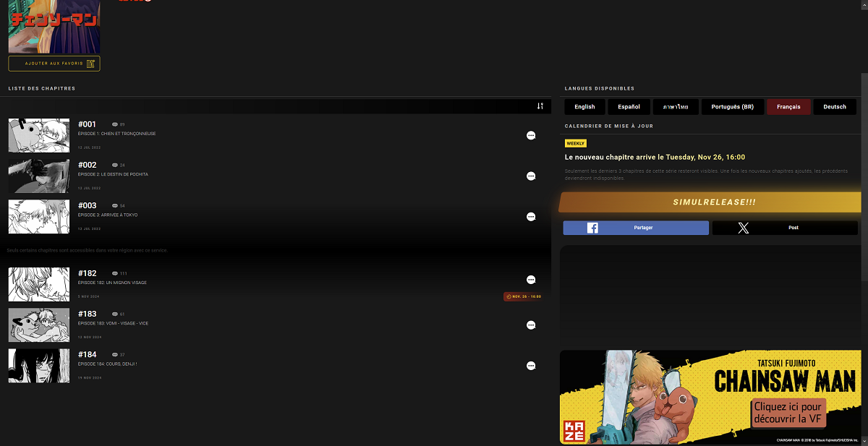Viewport: 868px width, 446px height.
Task: Open comments bubble for chapter #003
Action: 531,216
